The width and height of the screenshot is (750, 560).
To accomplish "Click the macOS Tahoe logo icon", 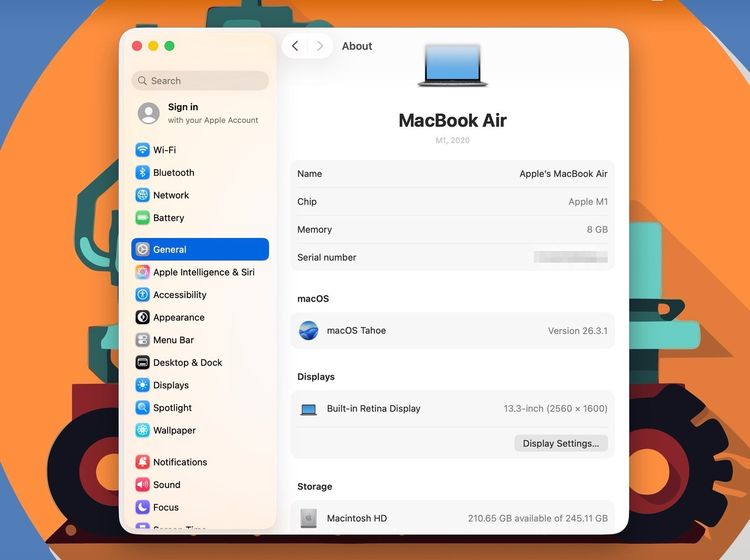I will [309, 330].
